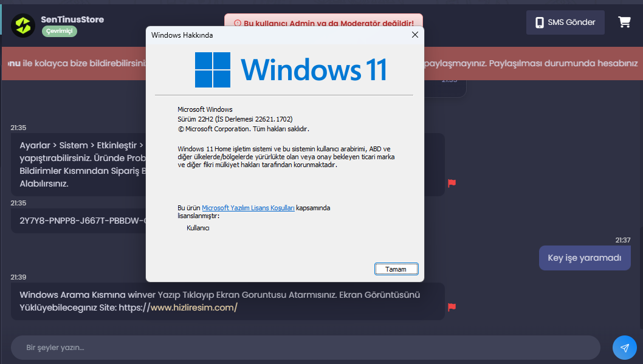Open the shopping cart icon

[624, 22]
